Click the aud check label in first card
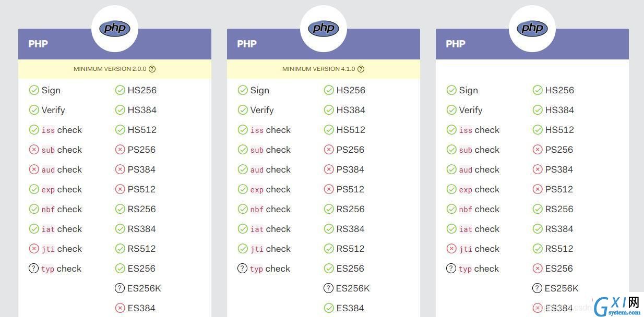 point(62,169)
